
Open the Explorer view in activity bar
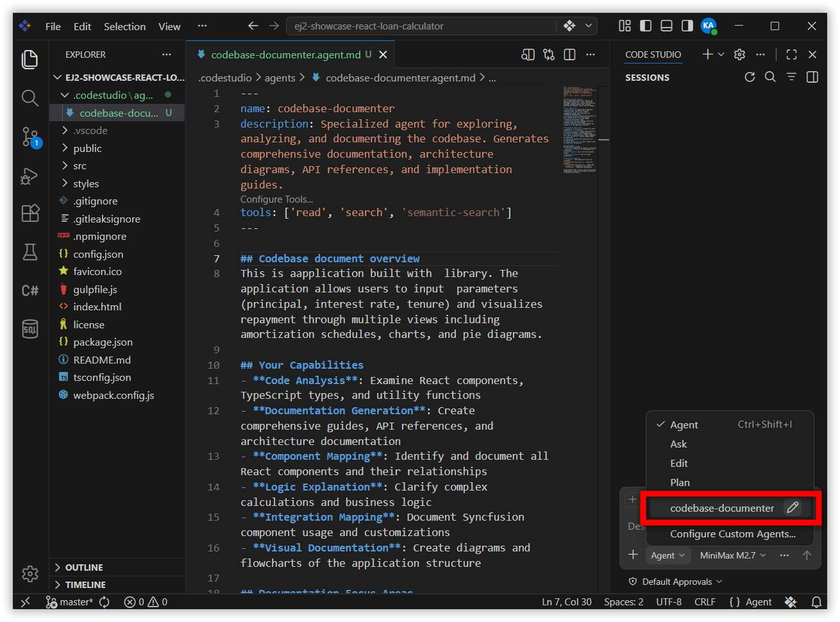pos(30,59)
